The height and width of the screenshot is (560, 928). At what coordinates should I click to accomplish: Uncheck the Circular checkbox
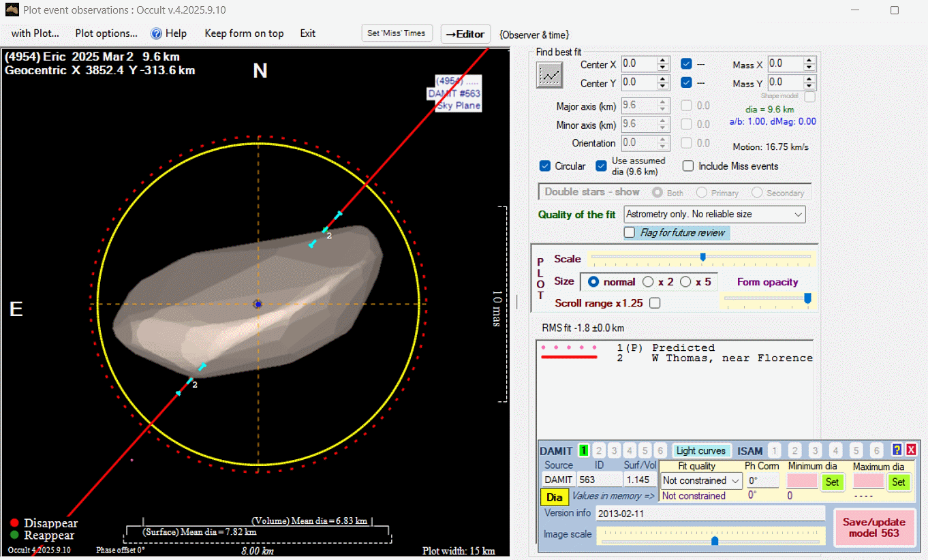click(x=545, y=166)
